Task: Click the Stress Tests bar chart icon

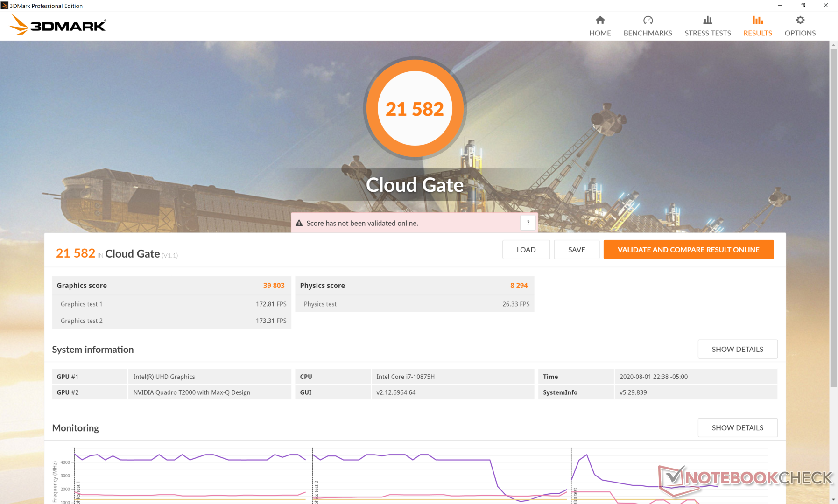Action: pos(708,20)
